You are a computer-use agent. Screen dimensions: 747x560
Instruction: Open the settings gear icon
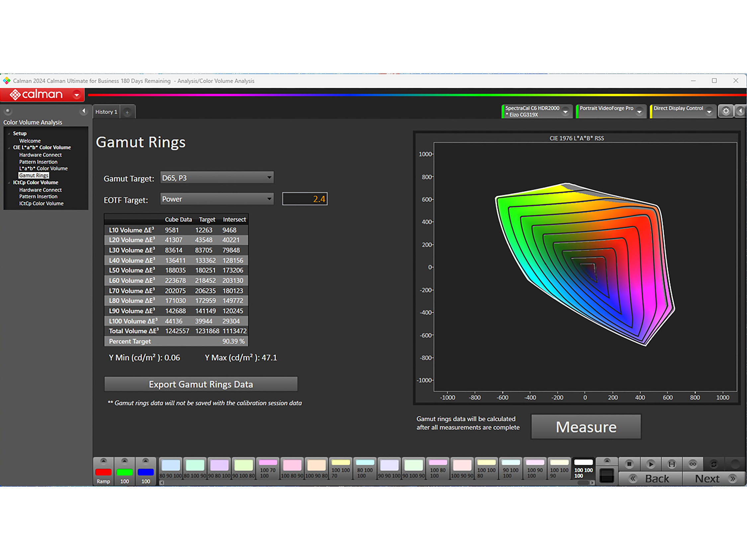click(x=725, y=111)
